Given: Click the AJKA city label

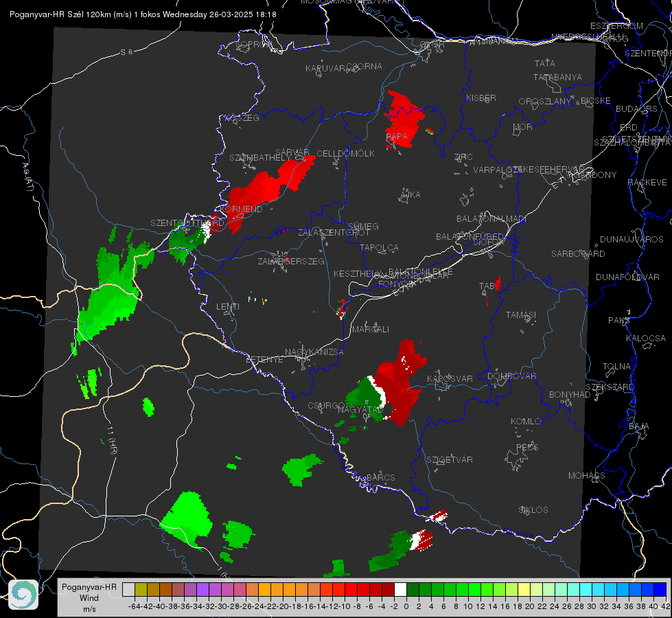Looking at the screenshot, I should coord(410,195).
